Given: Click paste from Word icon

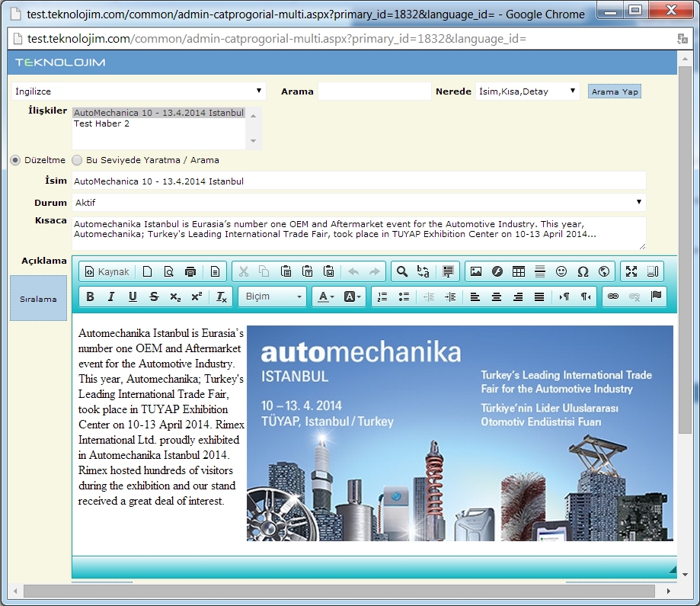Looking at the screenshot, I should tap(328, 271).
